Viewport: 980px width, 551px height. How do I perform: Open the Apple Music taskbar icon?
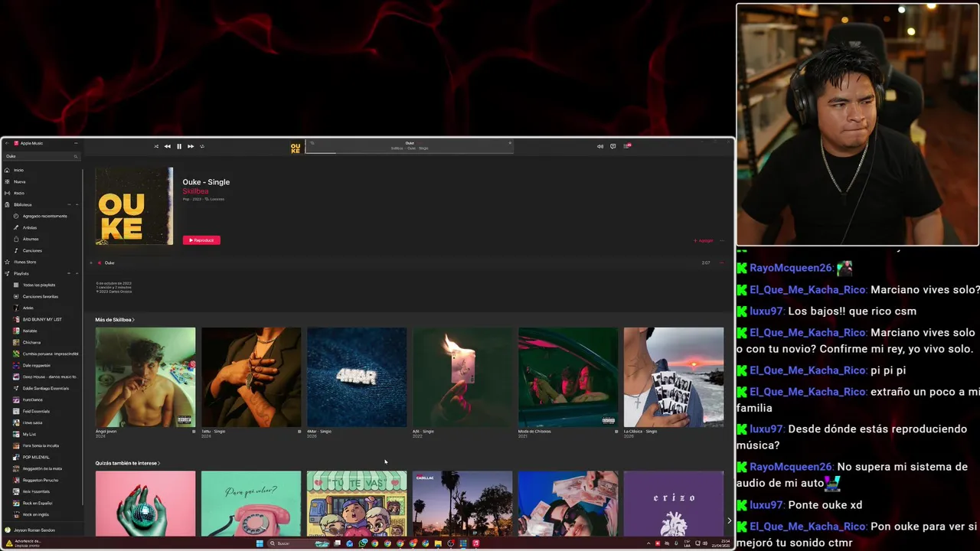(475, 543)
